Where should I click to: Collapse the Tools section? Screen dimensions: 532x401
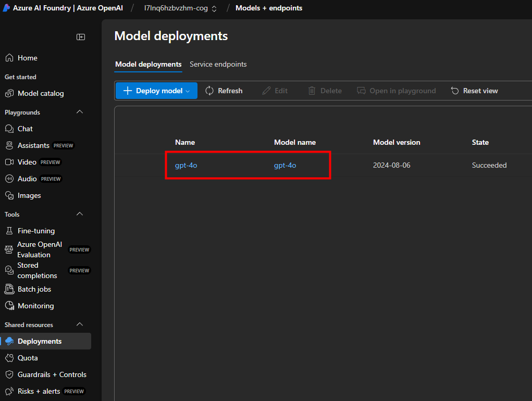(80, 214)
